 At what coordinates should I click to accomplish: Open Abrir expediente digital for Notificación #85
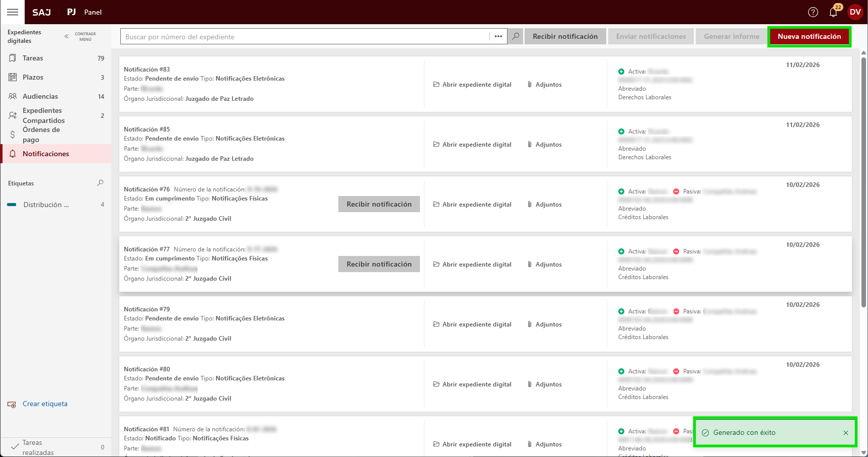[472, 145]
